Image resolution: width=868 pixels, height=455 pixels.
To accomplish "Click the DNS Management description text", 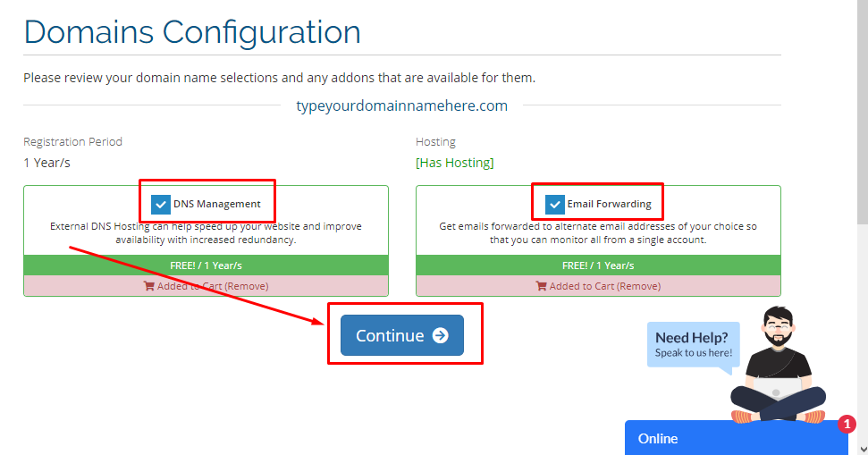I will (x=206, y=233).
